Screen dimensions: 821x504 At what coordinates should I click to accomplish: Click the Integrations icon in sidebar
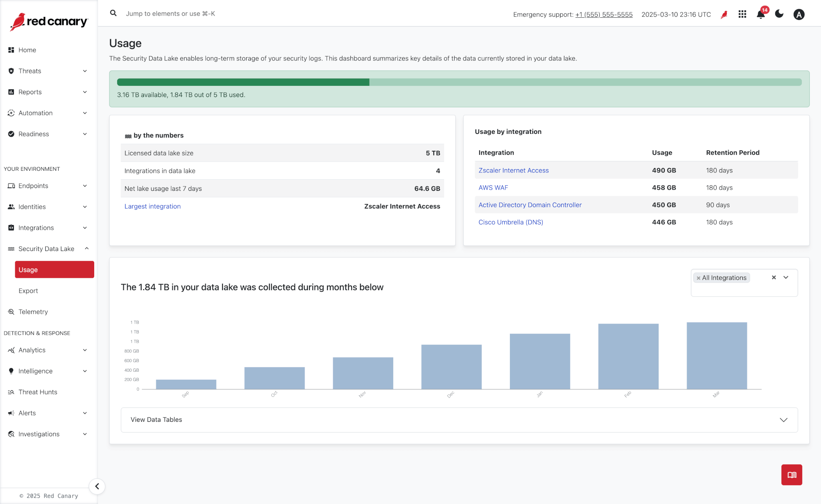11,228
